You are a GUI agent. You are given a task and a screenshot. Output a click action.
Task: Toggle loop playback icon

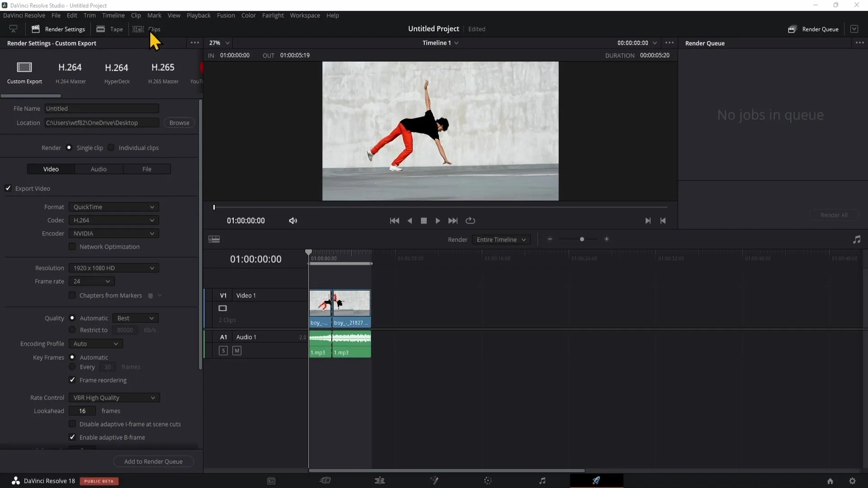(x=470, y=221)
